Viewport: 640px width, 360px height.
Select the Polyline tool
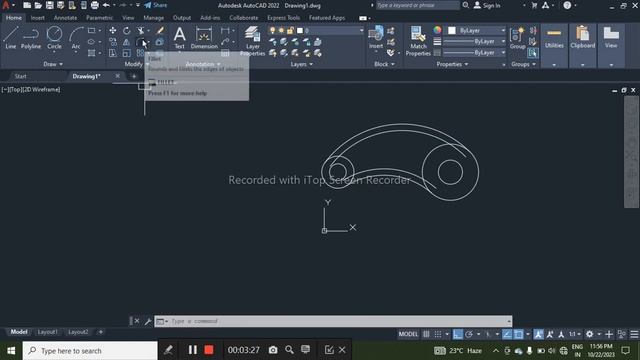click(31, 38)
